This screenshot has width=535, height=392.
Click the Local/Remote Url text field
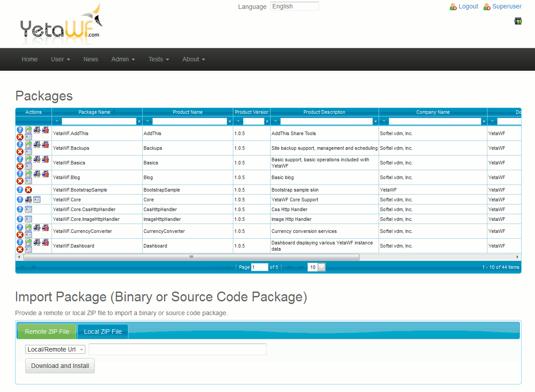tap(178, 349)
